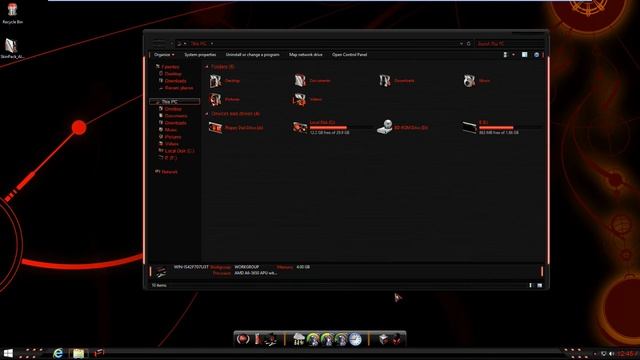
Task: Click the Windows Start button
Action: tap(8, 353)
